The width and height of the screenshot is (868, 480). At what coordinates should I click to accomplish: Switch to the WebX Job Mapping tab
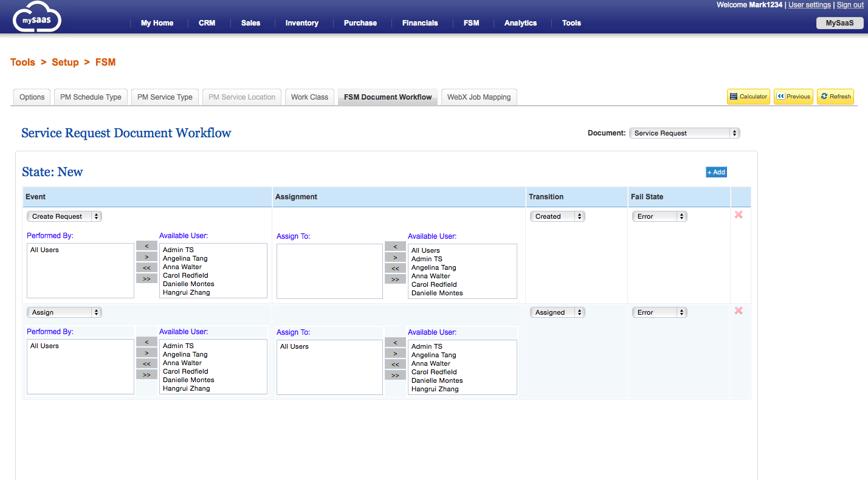click(479, 97)
